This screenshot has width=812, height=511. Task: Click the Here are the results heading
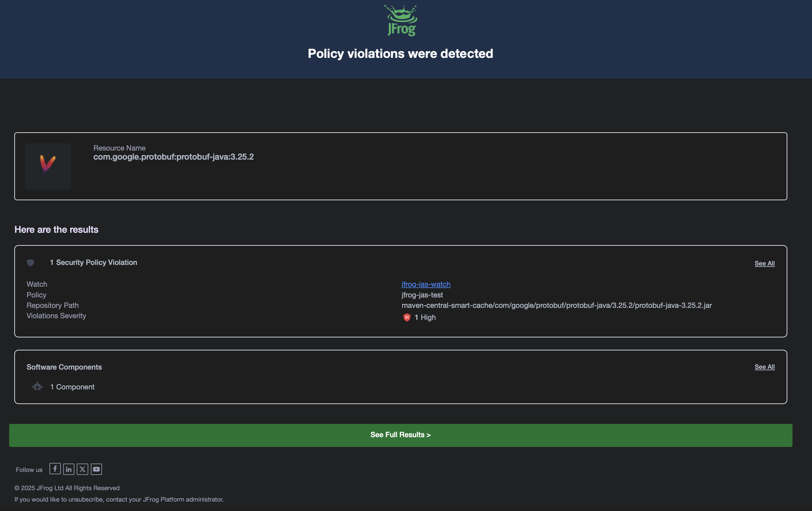point(56,229)
